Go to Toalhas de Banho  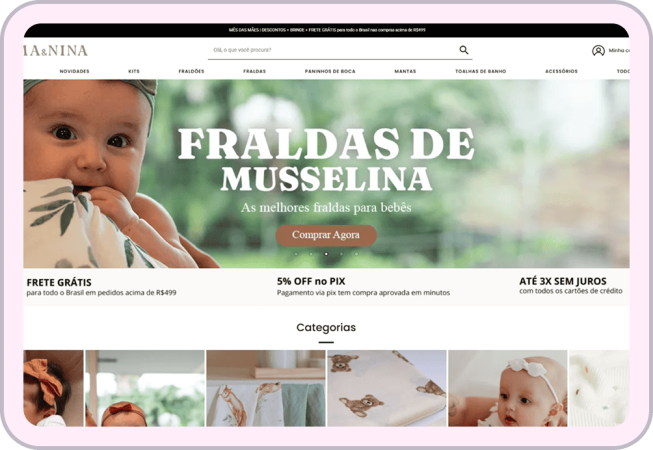point(481,71)
